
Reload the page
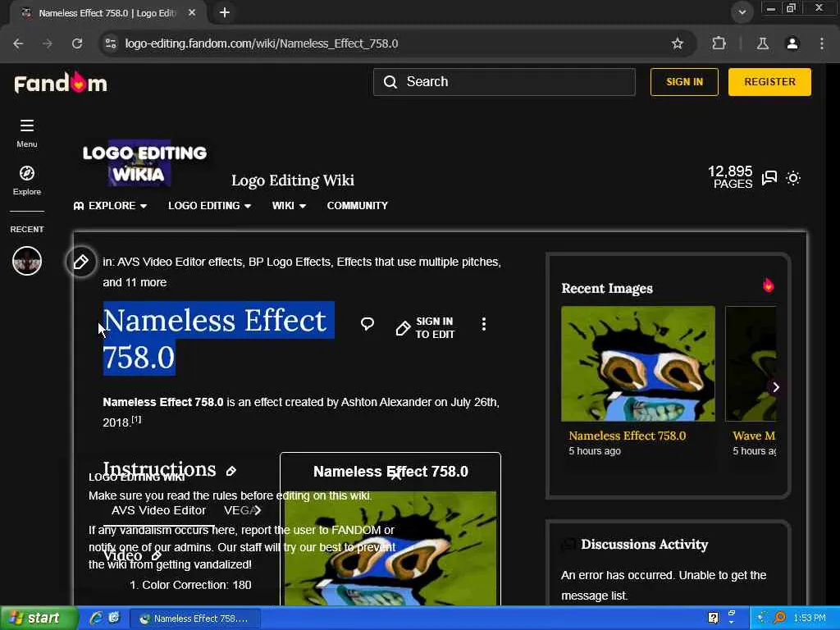pos(77,43)
